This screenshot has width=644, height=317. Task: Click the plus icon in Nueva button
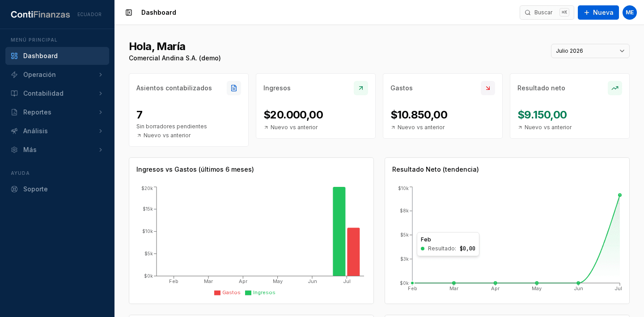click(x=587, y=13)
